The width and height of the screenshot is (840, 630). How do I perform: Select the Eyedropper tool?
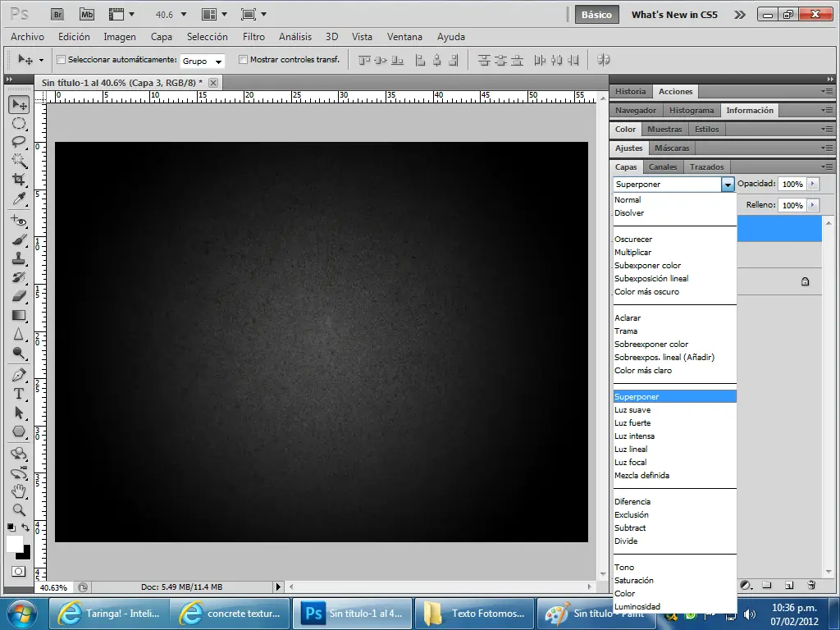[18, 199]
